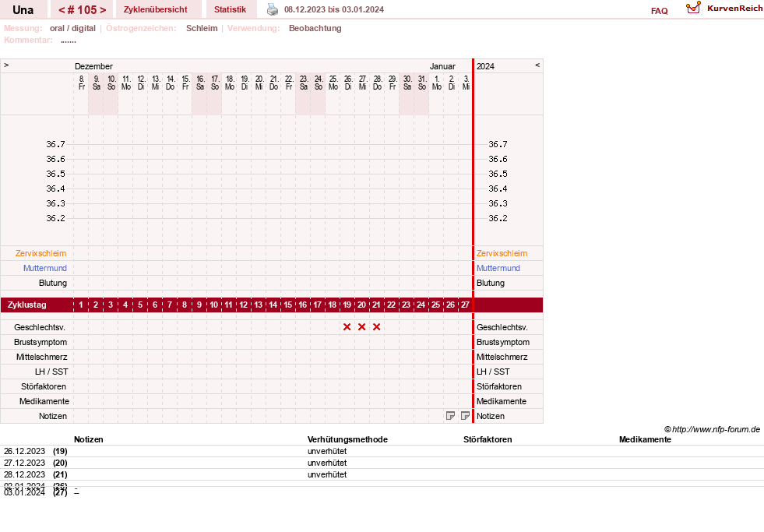This screenshot has width=764, height=532.
Task: Click the 24. So date column header
Action: [319, 83]
